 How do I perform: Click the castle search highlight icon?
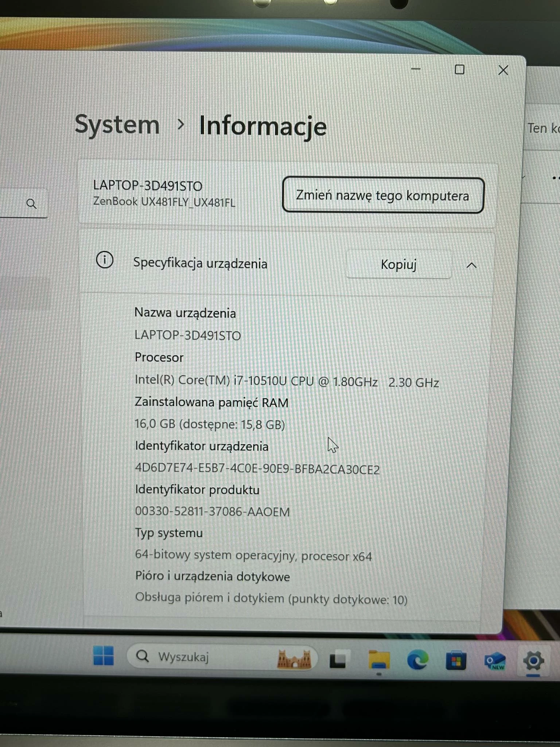click(x=294, y=659)
